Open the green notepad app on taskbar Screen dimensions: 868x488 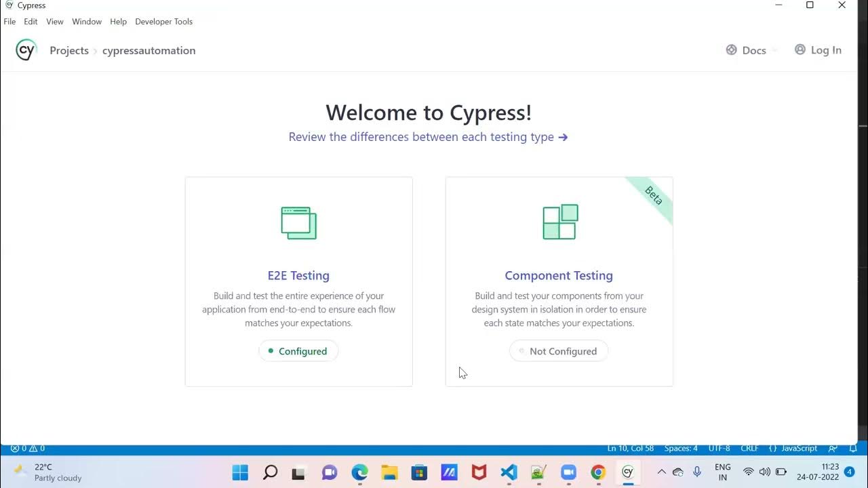(x=538, y=472)
